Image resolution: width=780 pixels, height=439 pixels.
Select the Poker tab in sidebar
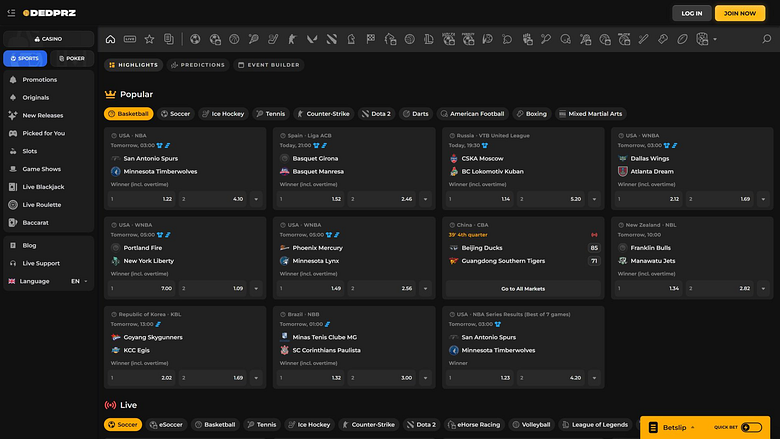pos(72,58)
